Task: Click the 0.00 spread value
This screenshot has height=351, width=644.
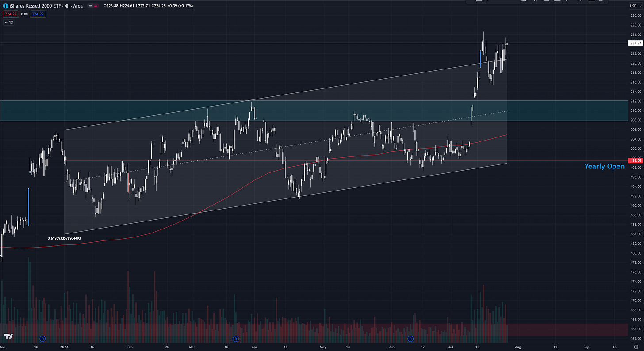Action: point(24,14)
